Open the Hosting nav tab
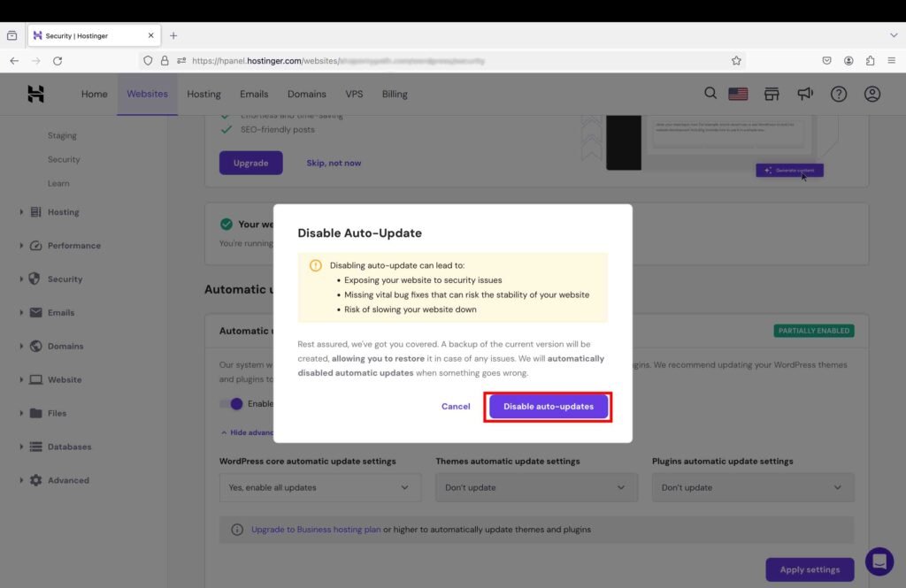Screen dimensions: 906x588 pos(204,94)
